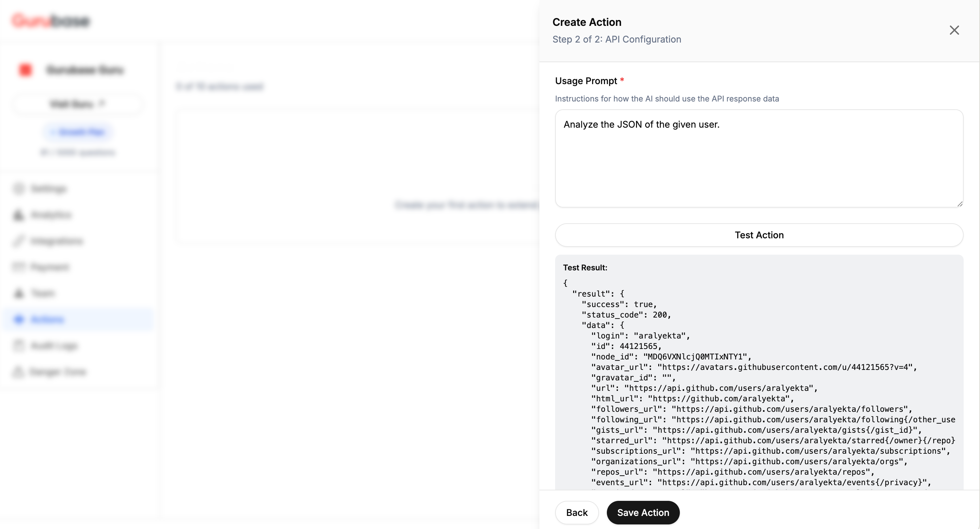Click the Team sidebar icon
The height and width of the screenshot is (529, 980).
point(18,293)
